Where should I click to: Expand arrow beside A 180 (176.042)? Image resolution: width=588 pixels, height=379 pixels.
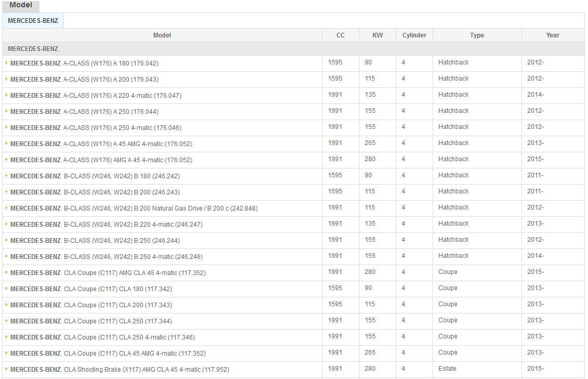tap(6, 63)
